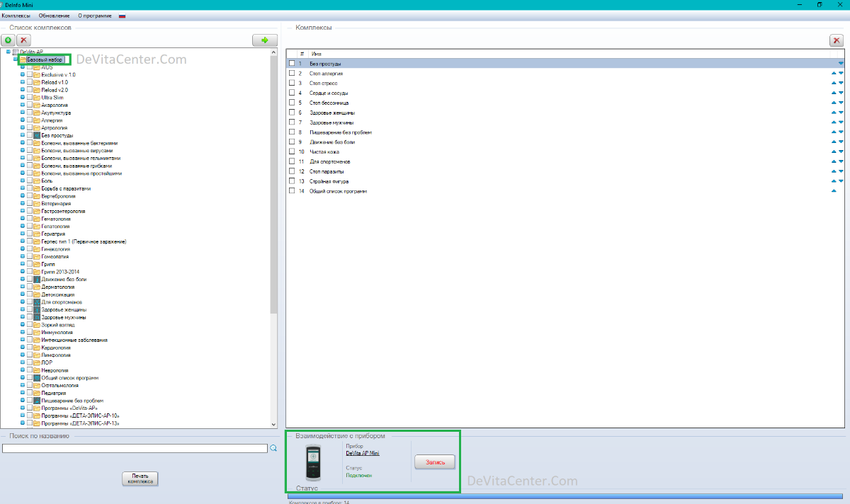This screenshot has height=504, width=850.
Task: Click the DeVita-AP root device icon in the tree
Action: click(x=16, y=52)
